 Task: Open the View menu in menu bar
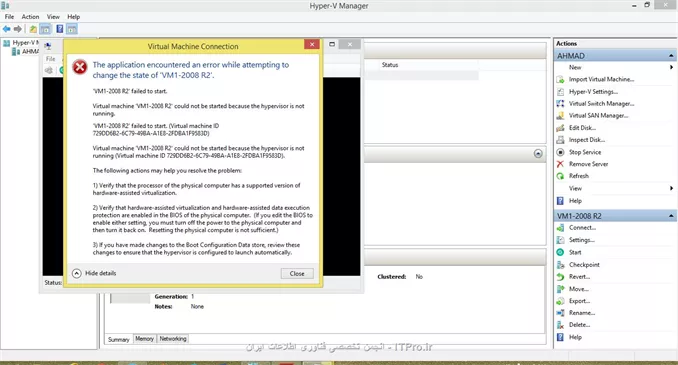click(x=53, y=17)
